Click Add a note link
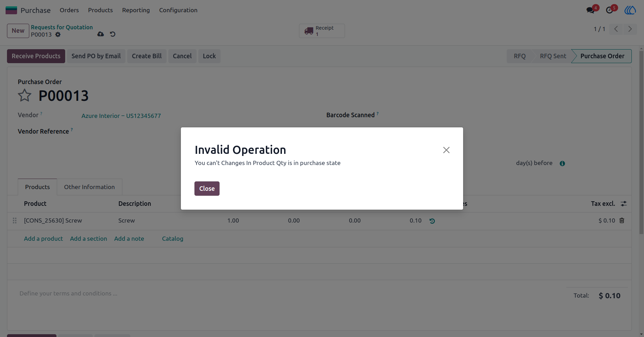Image resolution: width=644 pixels, height=337 pixels. [x=129, y=239]
